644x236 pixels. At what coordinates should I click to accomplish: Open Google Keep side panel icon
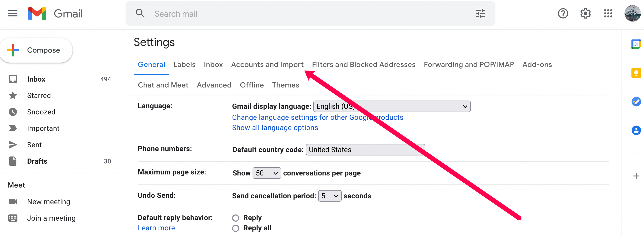pyautogui.click(x=636, y=73)
